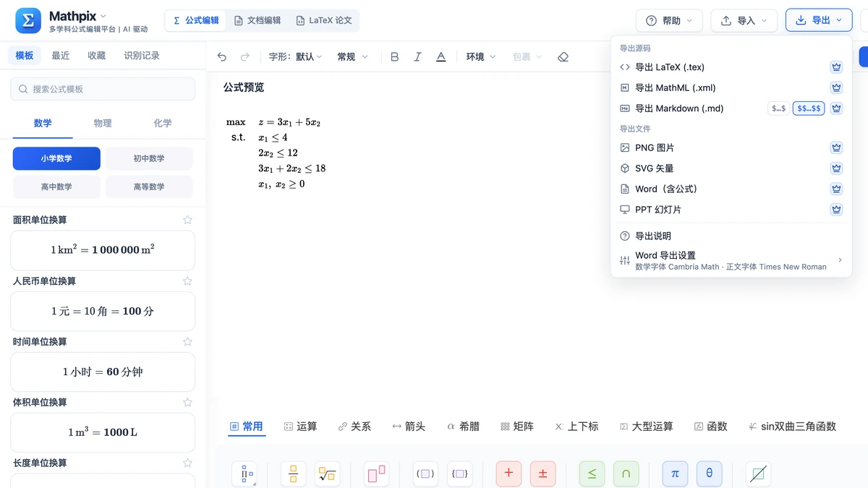Insert the cancel strikethrough template
The width and height of the screenshot is (868, 488).
758,474
